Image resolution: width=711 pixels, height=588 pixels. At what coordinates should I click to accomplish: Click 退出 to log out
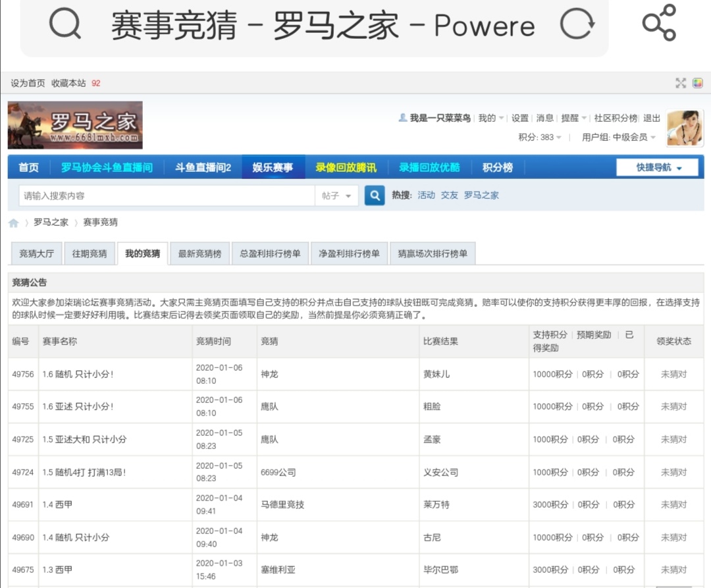coord(649,119)
